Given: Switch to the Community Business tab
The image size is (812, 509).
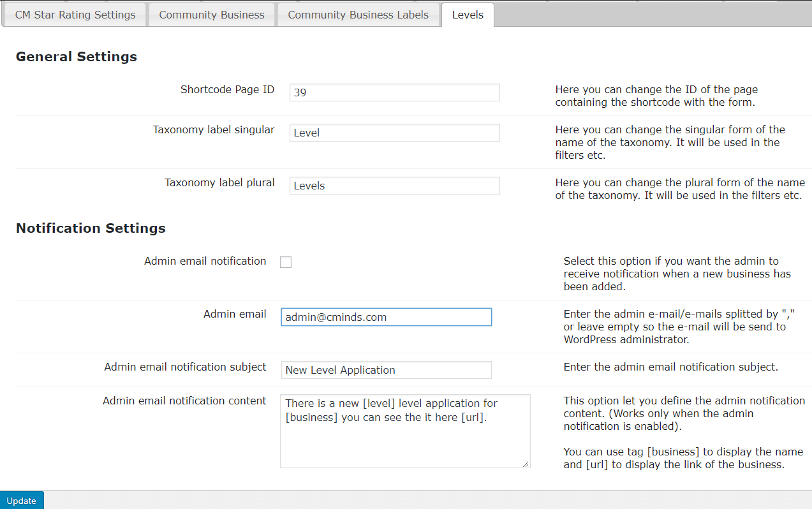Looking at the screenshot, I should (x=212, y=15).
